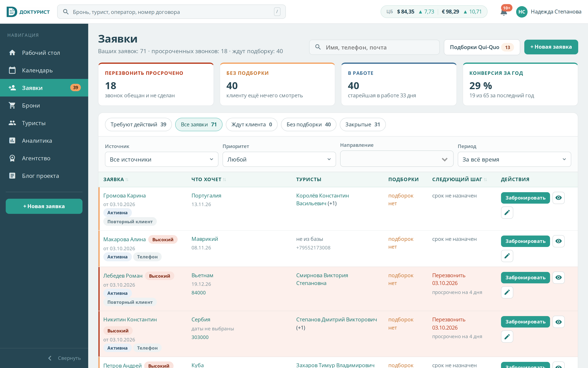Click the magnifier icon in global search

tap(66, 12)
